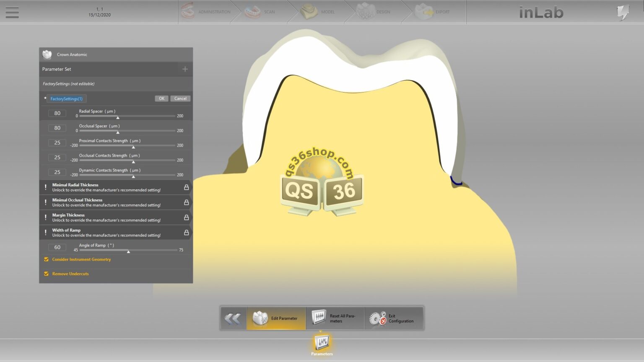Unlock Minimal Radial Thickness padlock

point(186,187)
